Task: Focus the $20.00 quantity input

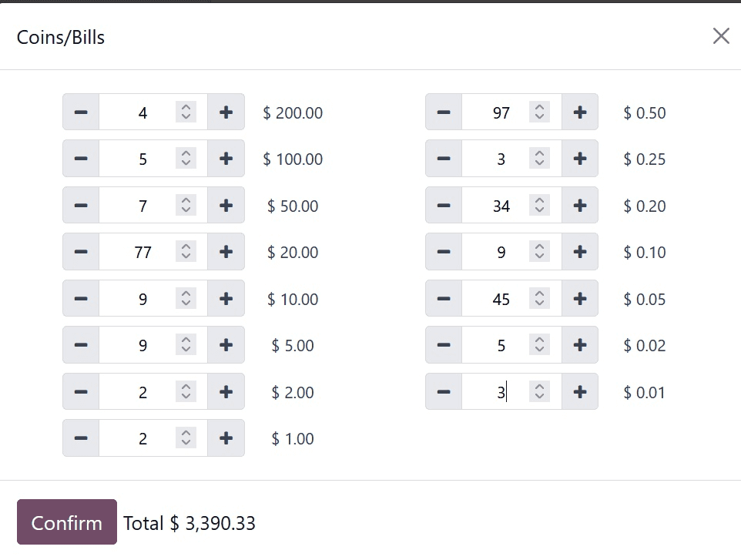Action: [x=139, y=252]
